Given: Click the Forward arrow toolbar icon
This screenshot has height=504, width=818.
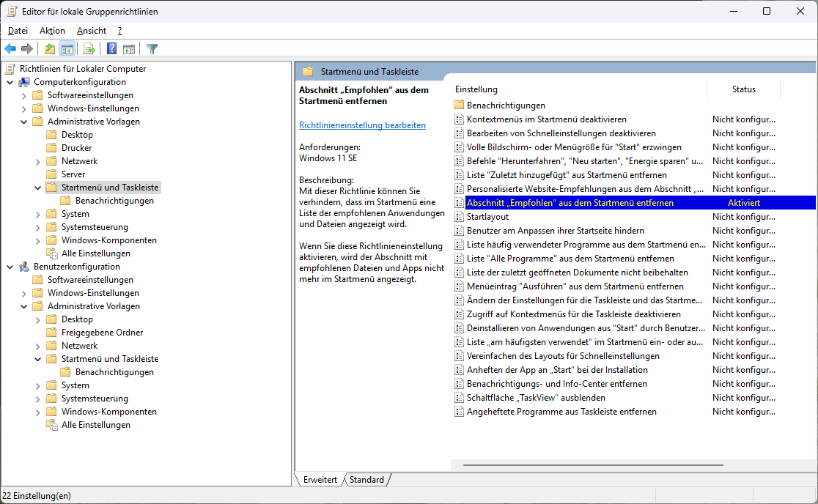Looking at the screenshot, I should pyautogui.click(x=27, y=49).
